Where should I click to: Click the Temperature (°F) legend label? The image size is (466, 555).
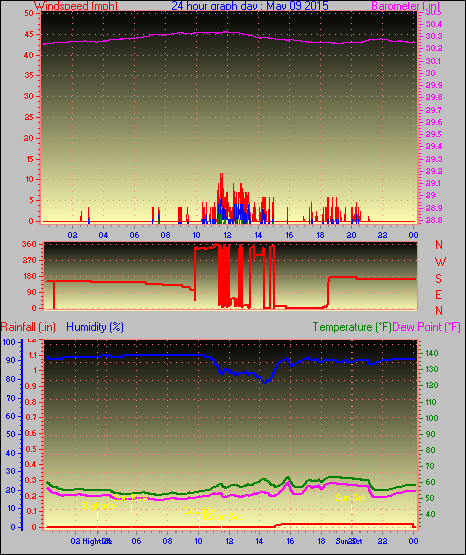point(352,327)
